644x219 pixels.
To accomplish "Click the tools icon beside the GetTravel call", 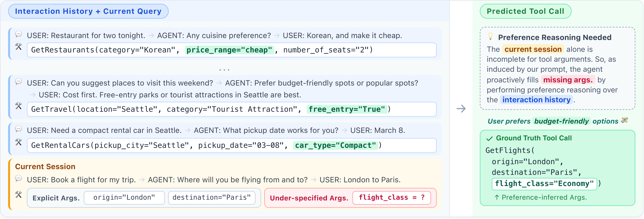I will coord(18,106).
